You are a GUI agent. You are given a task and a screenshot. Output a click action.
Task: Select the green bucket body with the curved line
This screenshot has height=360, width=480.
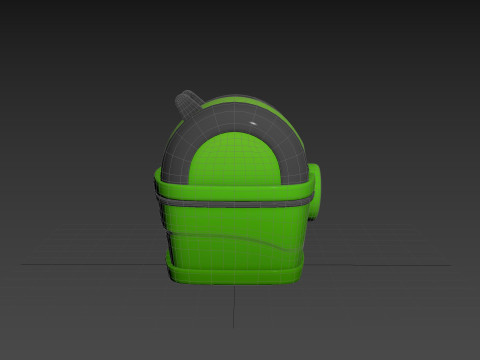tap(235, 237)
